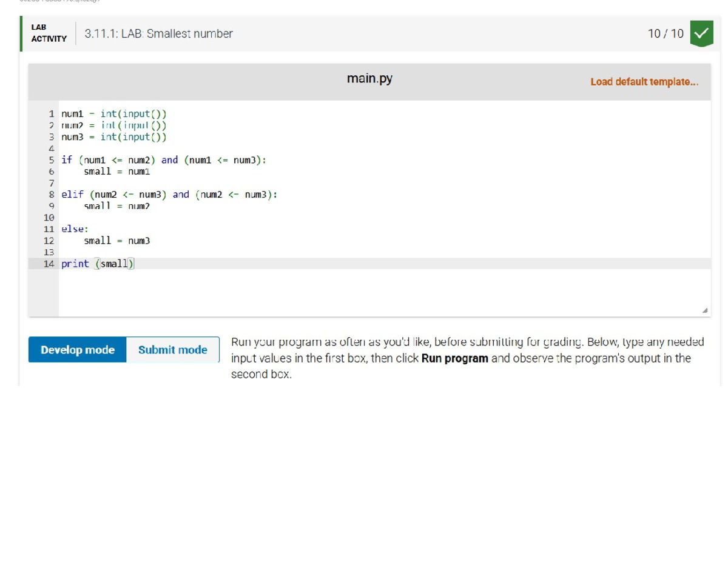Click the 'if (num1 <= num2)' line
Viewport: 728px width, 562px height.
(164, 160)
